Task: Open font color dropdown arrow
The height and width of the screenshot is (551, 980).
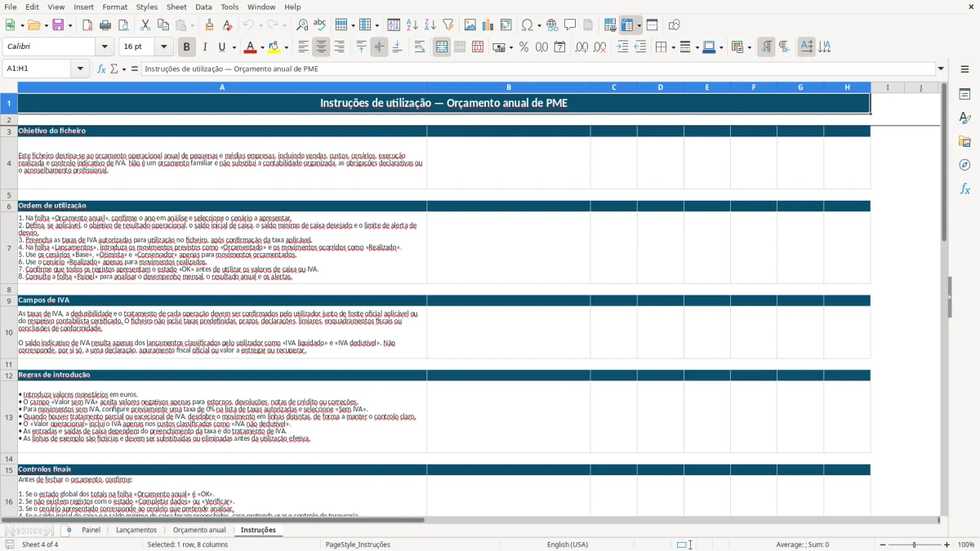Action: (261, 47)
